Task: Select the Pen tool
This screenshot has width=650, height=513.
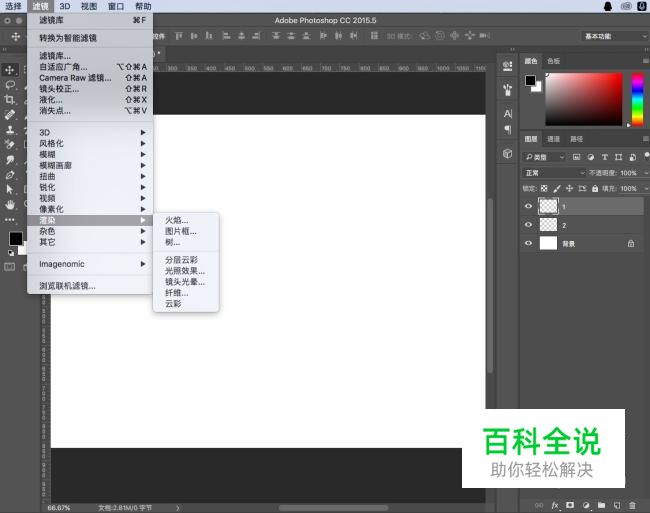Action: pyautogui.click(x=10, y=174)
